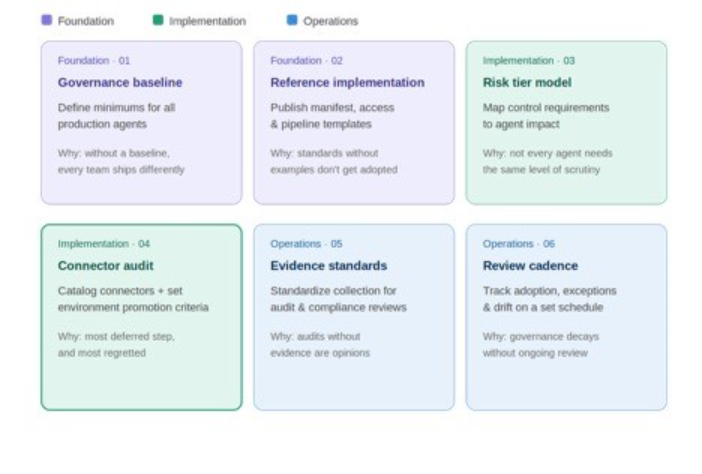Open the Evidence standards card title
Viewport: 702px width, 474px height.
329,265
